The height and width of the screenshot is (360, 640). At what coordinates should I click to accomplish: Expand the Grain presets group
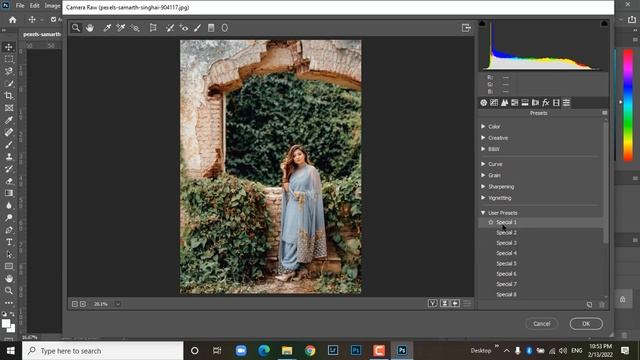pyautogui.click(x=483, y=175)
